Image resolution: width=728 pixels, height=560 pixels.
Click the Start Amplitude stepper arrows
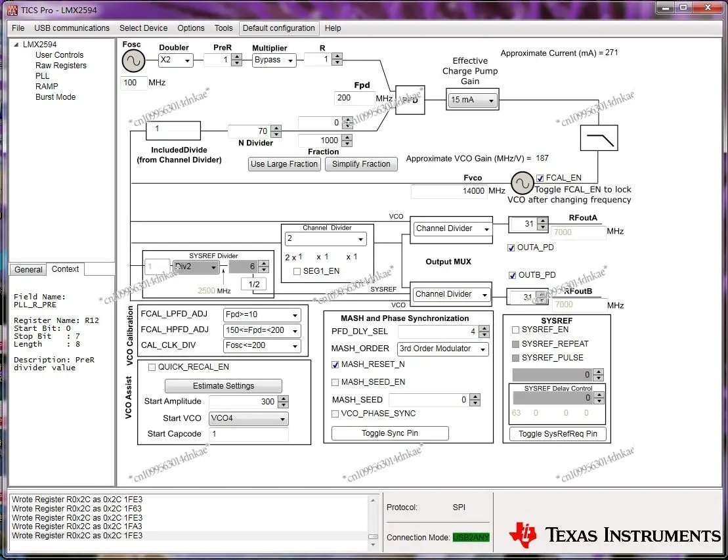(x=283, y=402)
